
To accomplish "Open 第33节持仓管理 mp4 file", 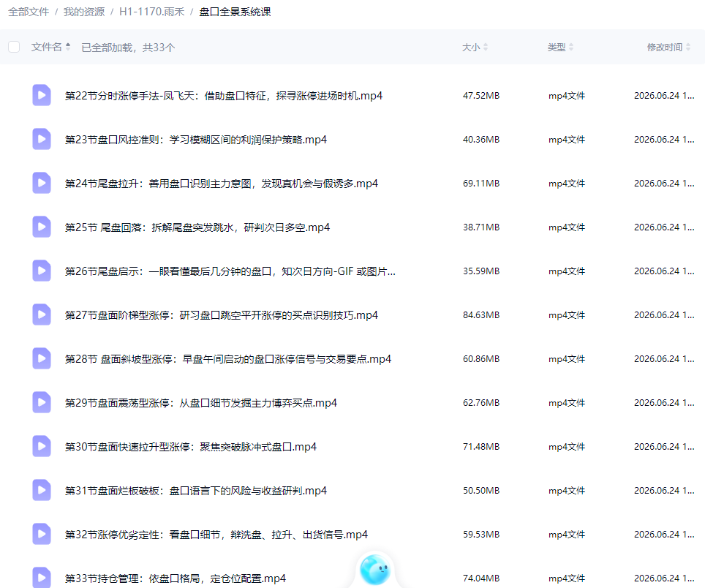I will click(x=176, y=578).
